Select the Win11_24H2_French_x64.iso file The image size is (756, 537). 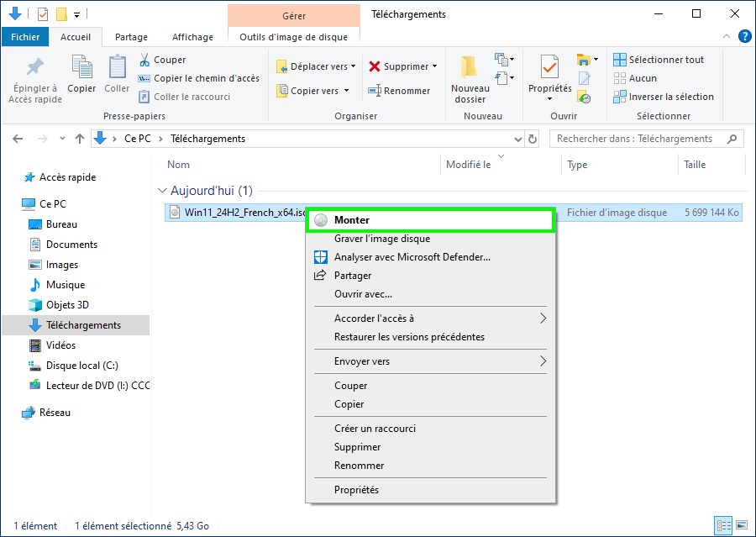(x=245, y=213)
